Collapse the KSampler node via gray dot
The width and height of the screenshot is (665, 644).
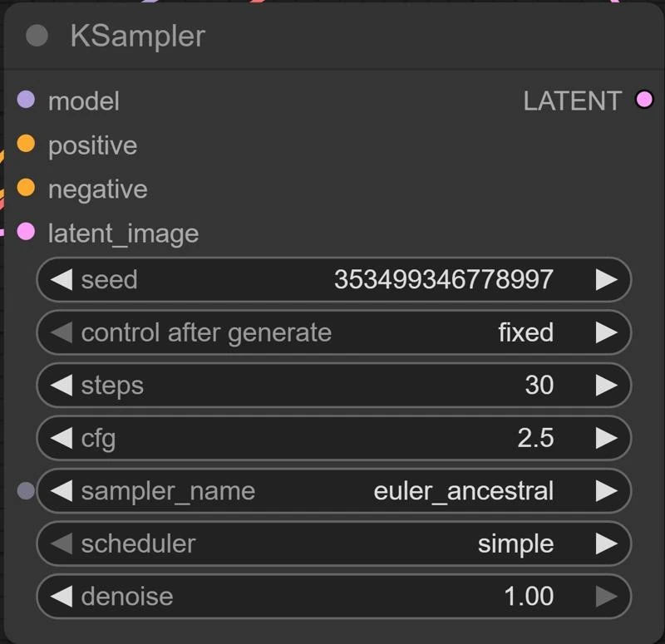pos(37,36)
